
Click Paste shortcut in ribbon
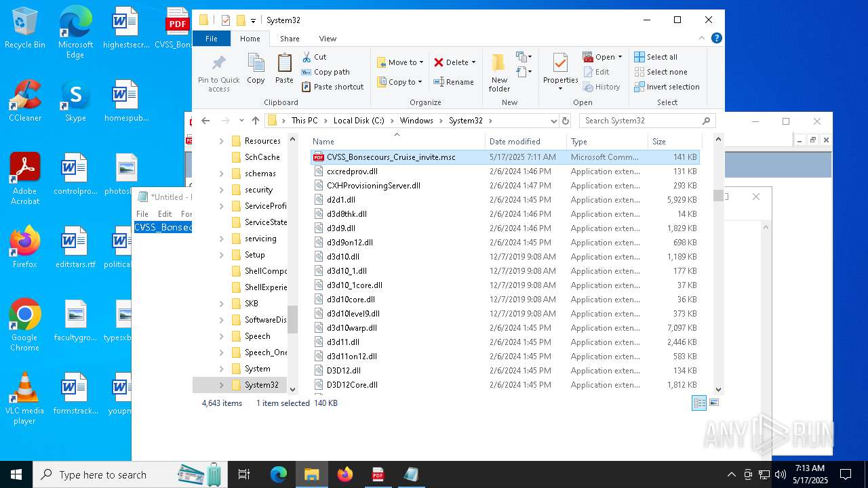click(332, 87)
